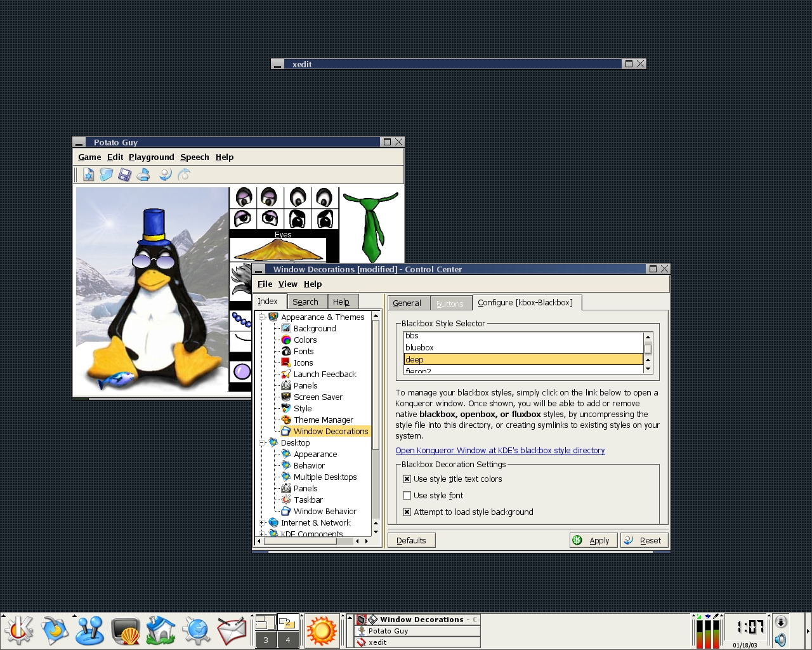This screenshot has width=812, height=650.
Task: Click the Apply button
Action: point(593,541)
